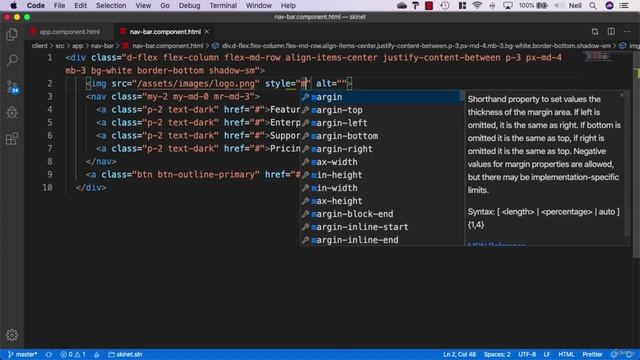
Task: Open the Explorer view in activity bar
Action: click(x=12, y=35)
